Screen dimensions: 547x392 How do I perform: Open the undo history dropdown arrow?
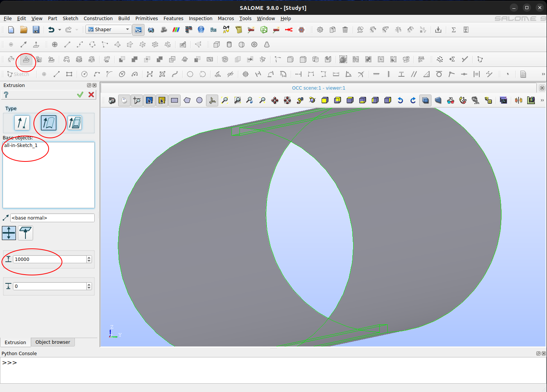(x=60, y=30)
